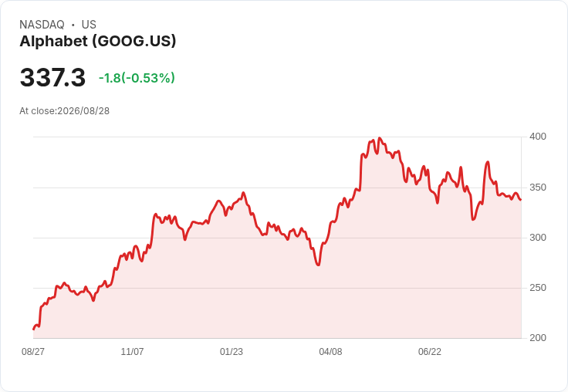This screenshot has width=568, height=392.
Task: Click the 06/22 date on x-axis
Action: click(x=430, y=352)
